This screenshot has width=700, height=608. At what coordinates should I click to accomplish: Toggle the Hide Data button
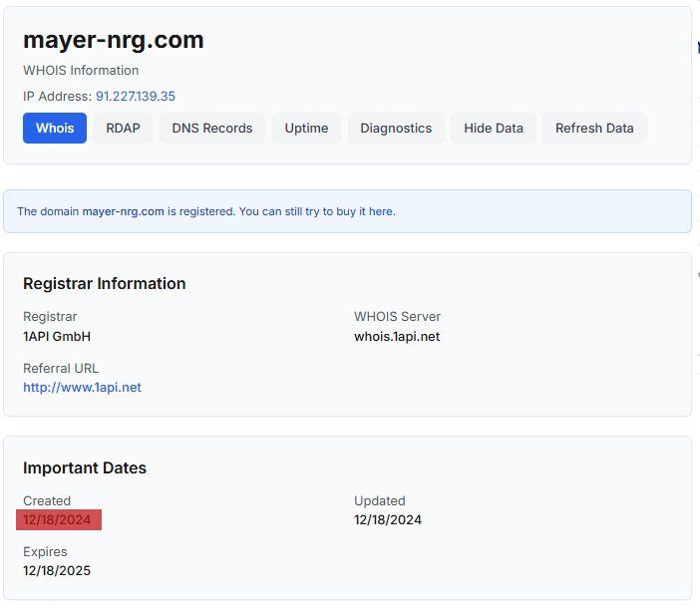tap(494, 129)
